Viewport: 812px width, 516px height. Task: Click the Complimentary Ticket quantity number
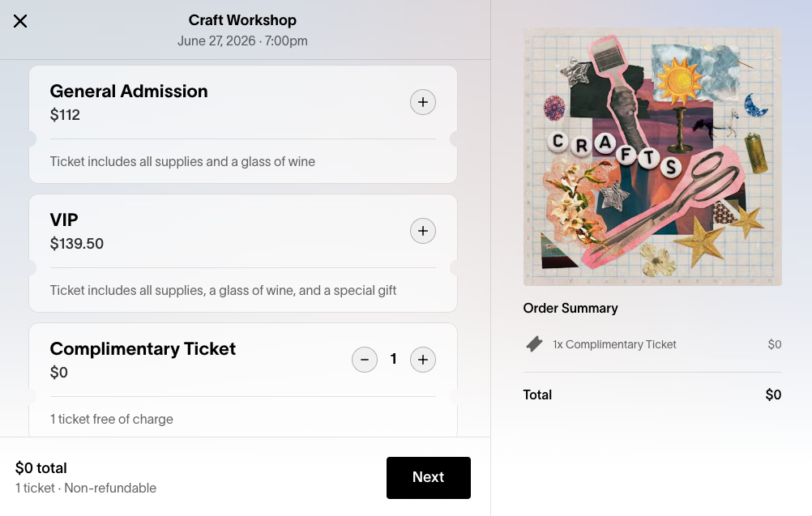click(394, 359)
